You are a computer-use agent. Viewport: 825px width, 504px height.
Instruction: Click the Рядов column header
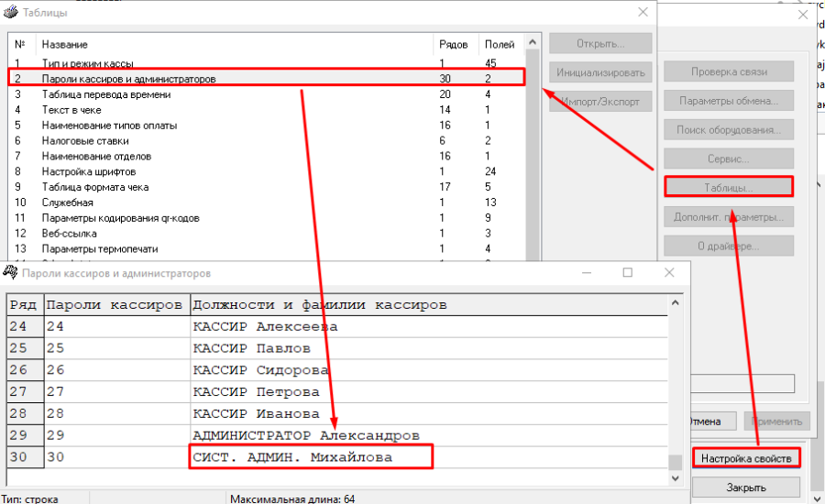tap(455, 44)
